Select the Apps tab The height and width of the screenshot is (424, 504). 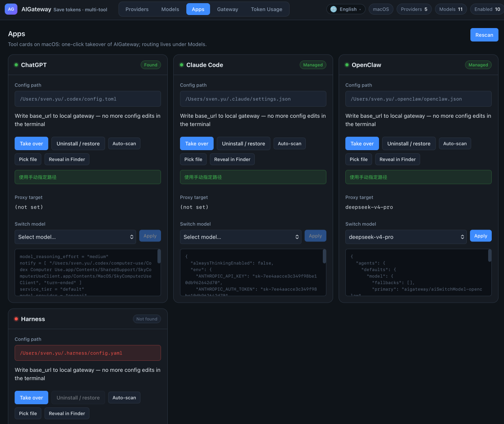click(198, 9)
